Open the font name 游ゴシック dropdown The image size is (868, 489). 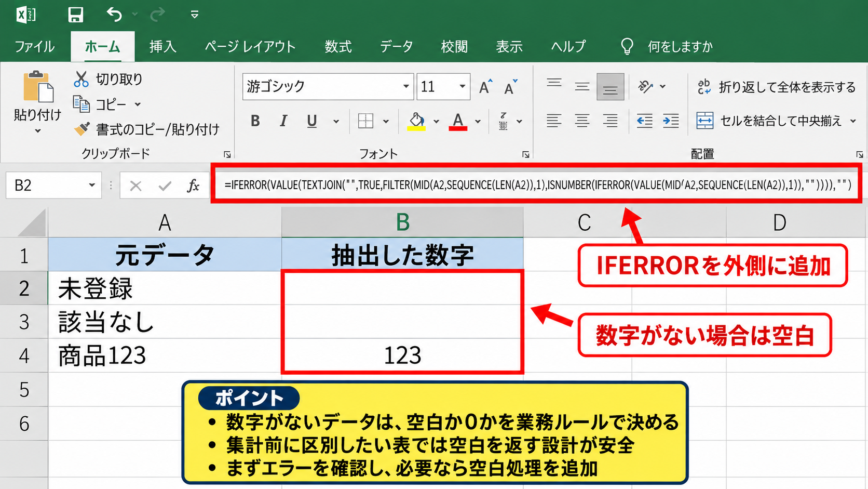[406, 86]
